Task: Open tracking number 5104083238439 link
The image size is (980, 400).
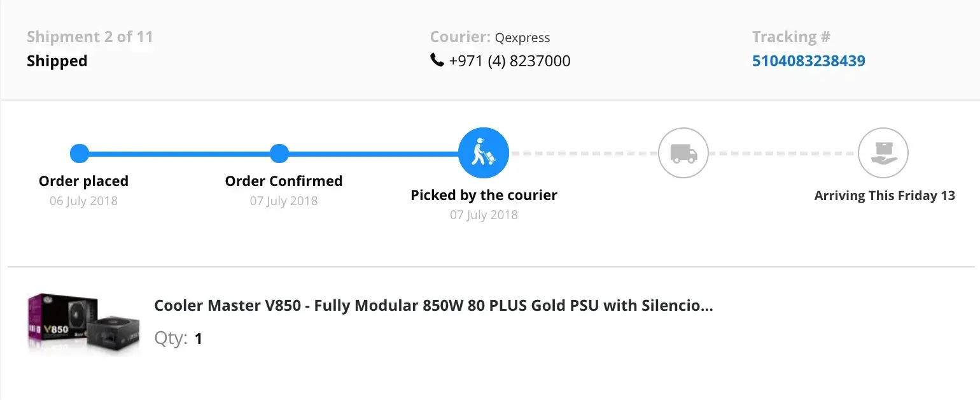Action: tap(808, 61)
